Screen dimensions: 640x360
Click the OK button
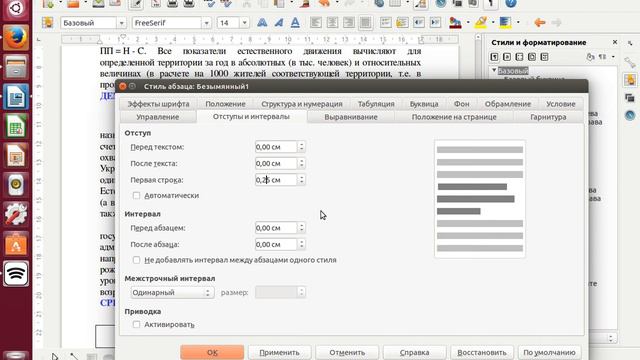point(212,352)
